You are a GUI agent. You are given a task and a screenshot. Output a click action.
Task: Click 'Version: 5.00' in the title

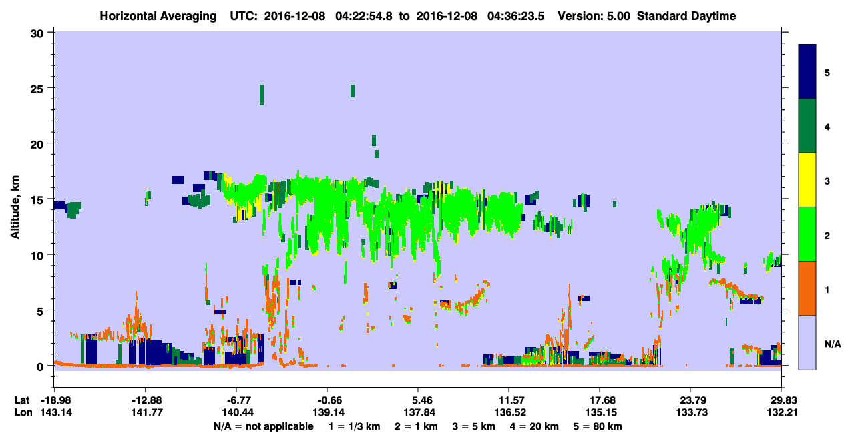[595, 16]
